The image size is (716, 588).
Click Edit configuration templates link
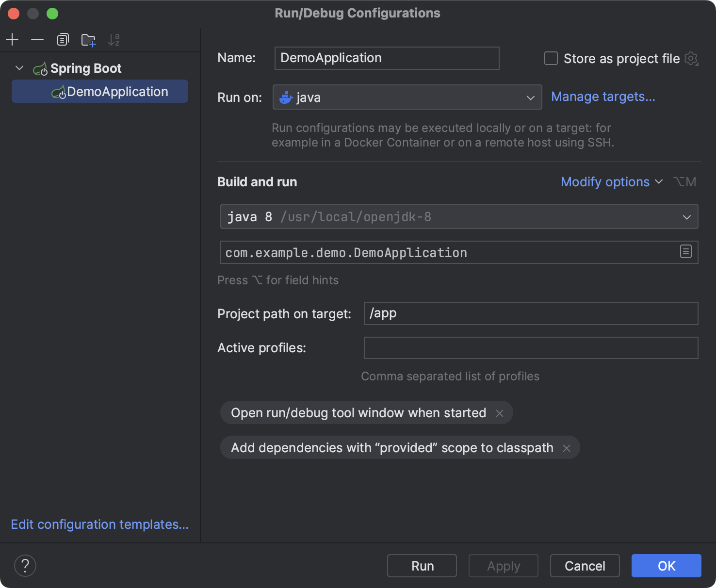pyautogui.click(x=99, y=524)
